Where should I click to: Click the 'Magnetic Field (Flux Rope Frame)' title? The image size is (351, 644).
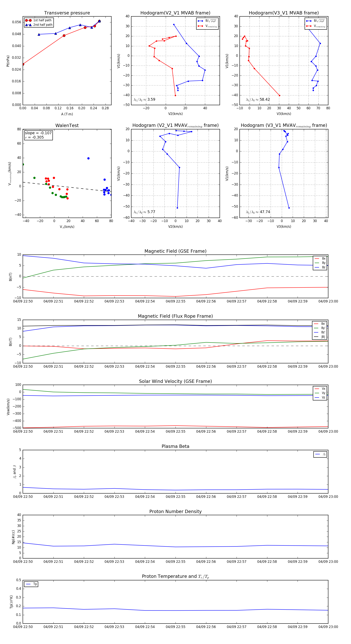click(x=175, y=316)
